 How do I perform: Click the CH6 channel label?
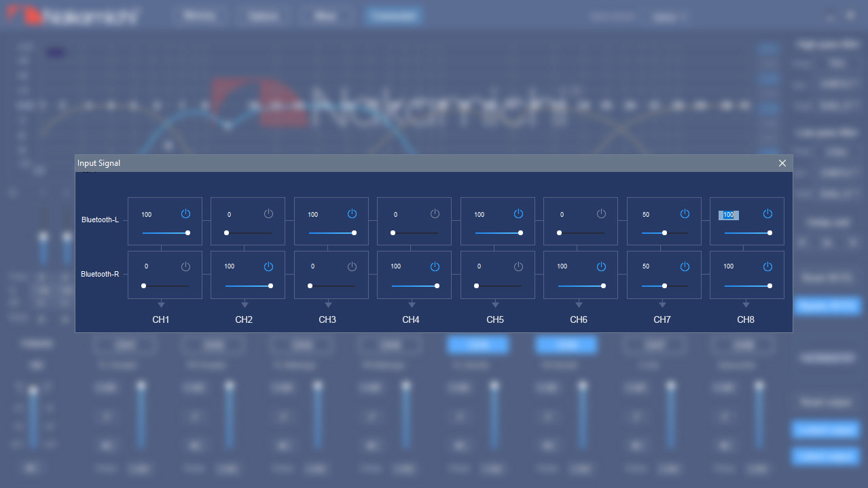579,319
